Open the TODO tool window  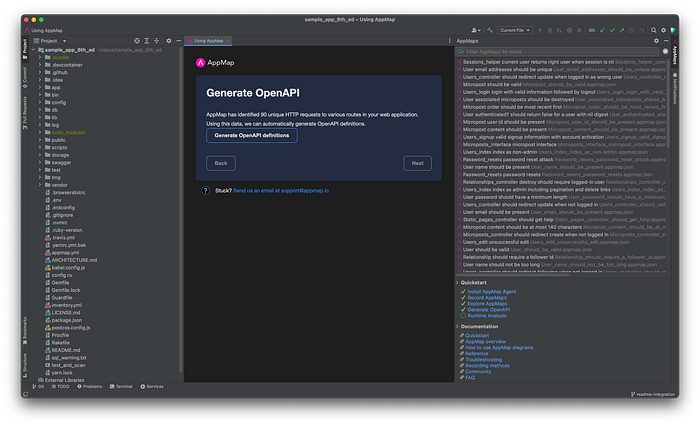click(x=61, y=387)
